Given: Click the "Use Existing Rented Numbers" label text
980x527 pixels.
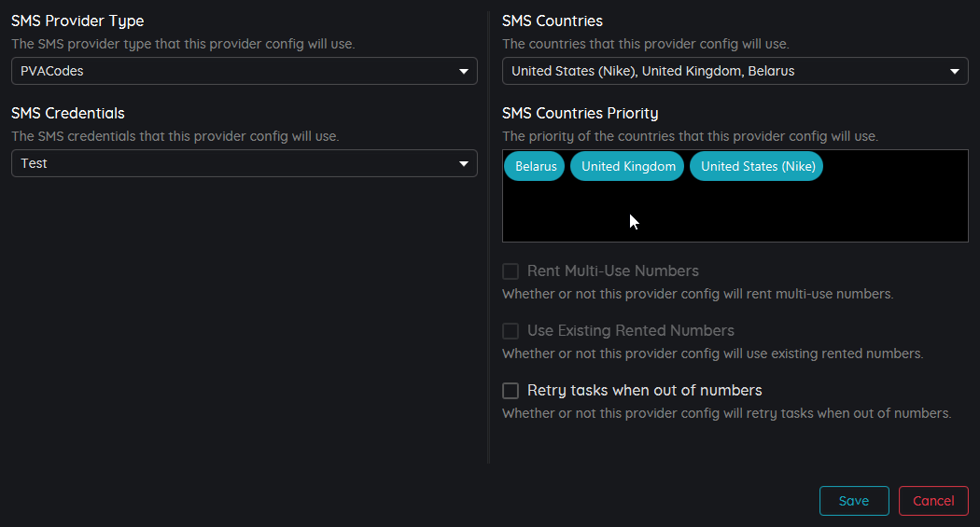Looking at the screenshot, I should point(630,331).
